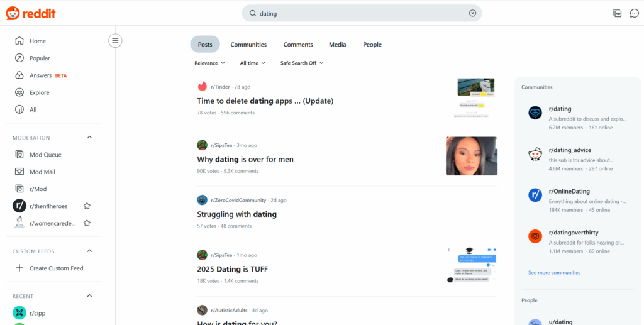Click the search field containing 'dating'

coord(358,13)
